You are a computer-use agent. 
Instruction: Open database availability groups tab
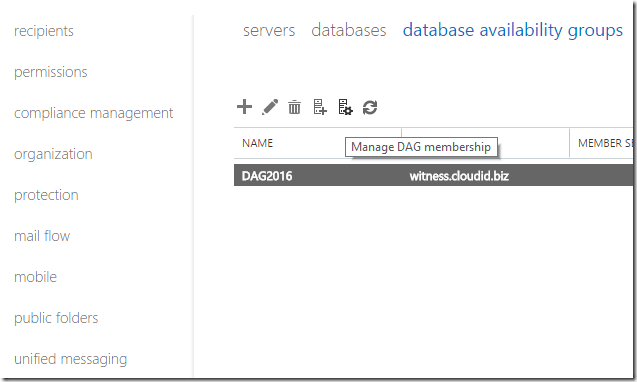click(x=513, y=30)
